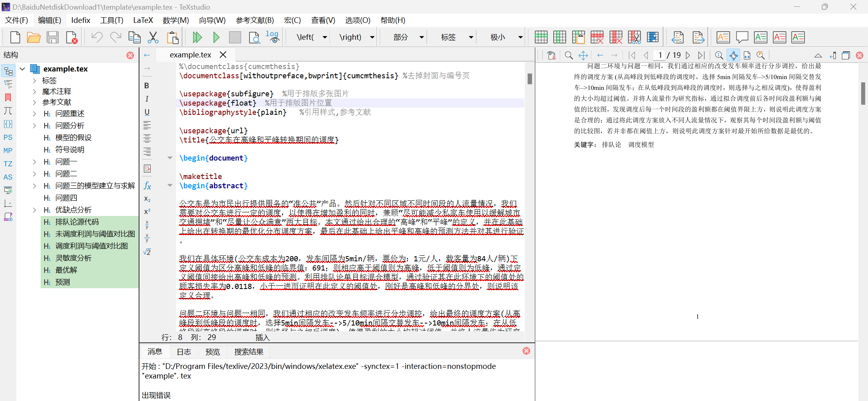Click the first table grid icon in toolbar
Image resolution: width=868 pixels, height=401 pixels.
(x=541, y=37)
